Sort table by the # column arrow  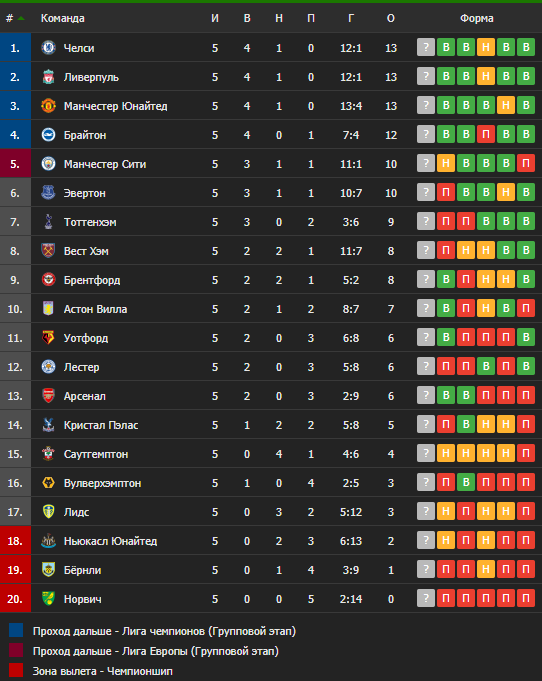click(x=20, y=18)
